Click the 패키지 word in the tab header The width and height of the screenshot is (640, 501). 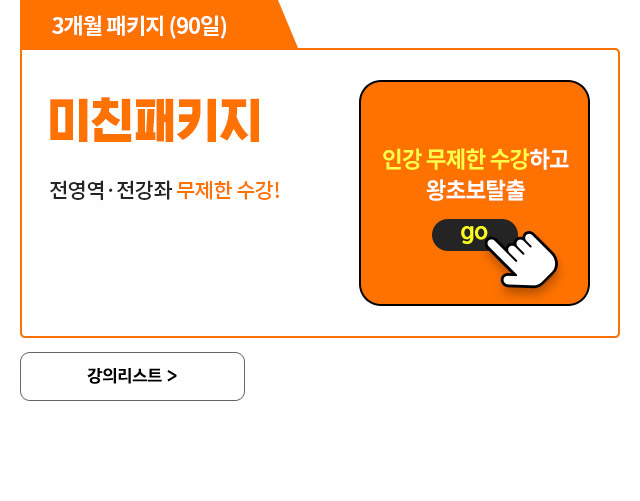(135, 26)
